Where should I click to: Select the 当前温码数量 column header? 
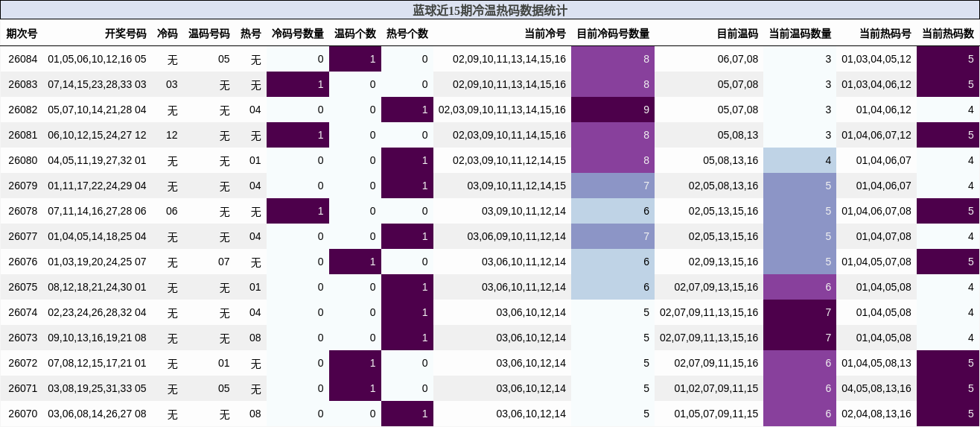(x=800, y=34)
